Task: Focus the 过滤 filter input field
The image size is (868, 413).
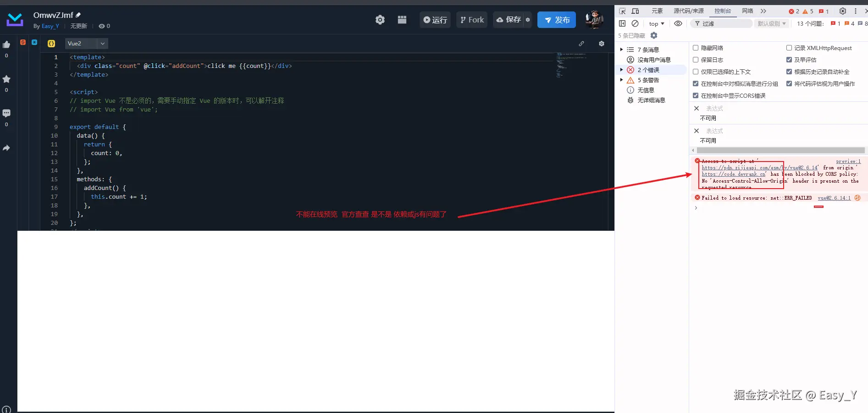Action: pyautogui.click(x=722, y=23)
